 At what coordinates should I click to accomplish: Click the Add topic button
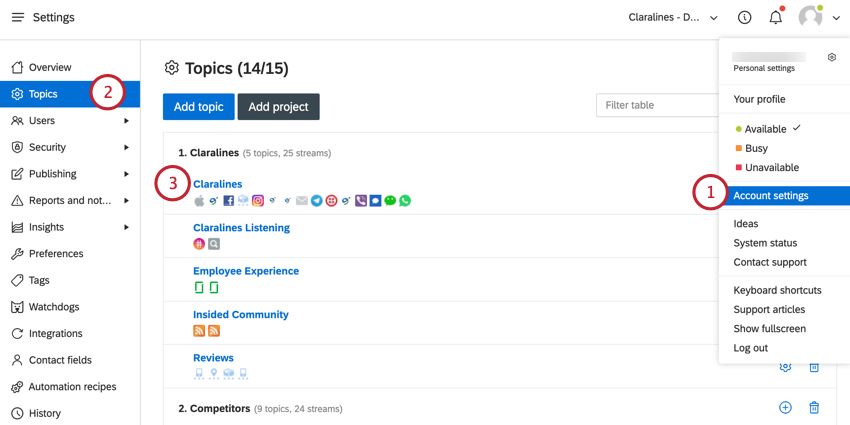[x=198, y=107]
